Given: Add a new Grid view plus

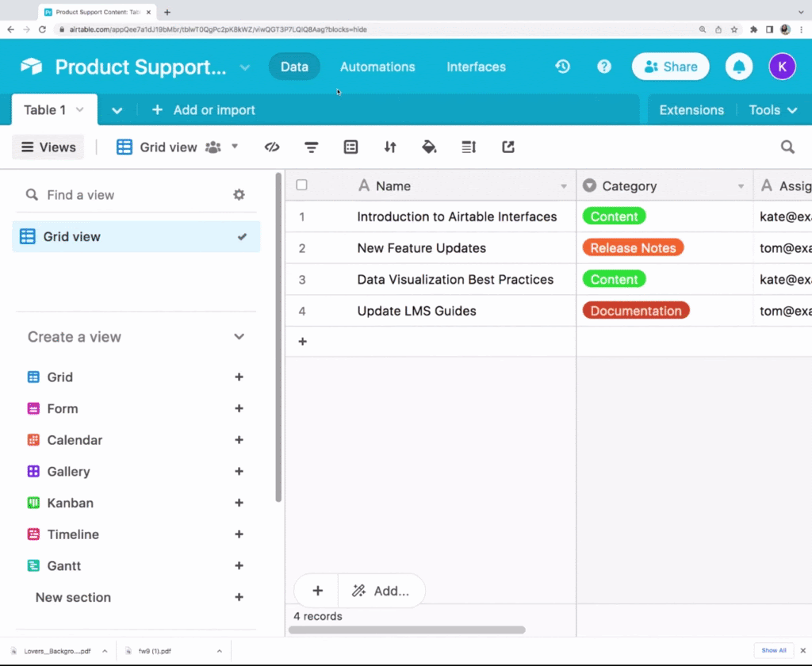Looking at the screenshot, I should tap(239, 377).
